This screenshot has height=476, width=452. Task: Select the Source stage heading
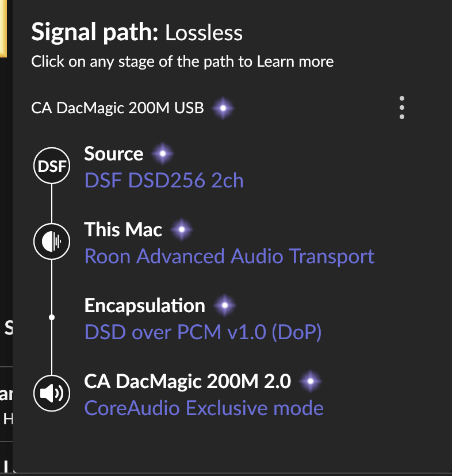point(114,154)
